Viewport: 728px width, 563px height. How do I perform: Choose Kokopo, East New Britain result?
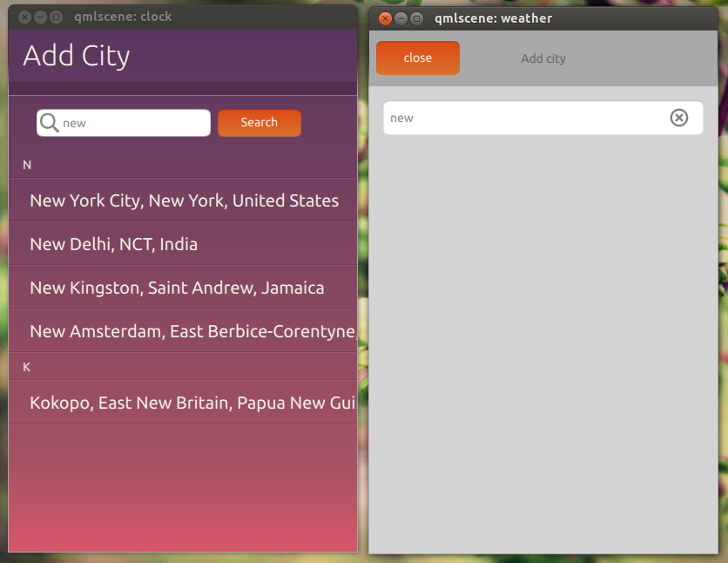[x=192, y=403]
